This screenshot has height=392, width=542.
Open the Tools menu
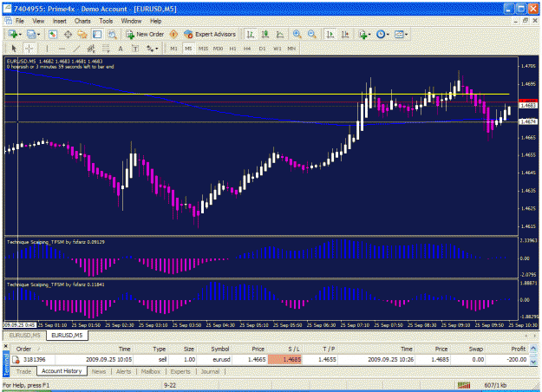[106, 21]
